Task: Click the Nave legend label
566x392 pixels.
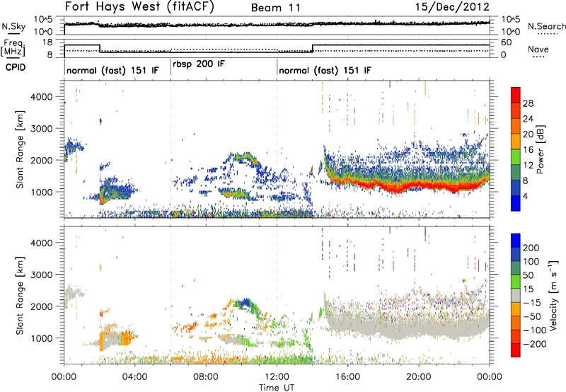Action: 538,49
